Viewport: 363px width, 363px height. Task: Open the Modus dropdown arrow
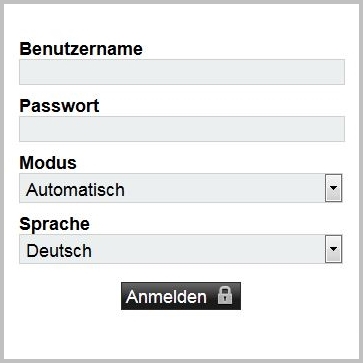pyautogui.click(x=333, y=188)
